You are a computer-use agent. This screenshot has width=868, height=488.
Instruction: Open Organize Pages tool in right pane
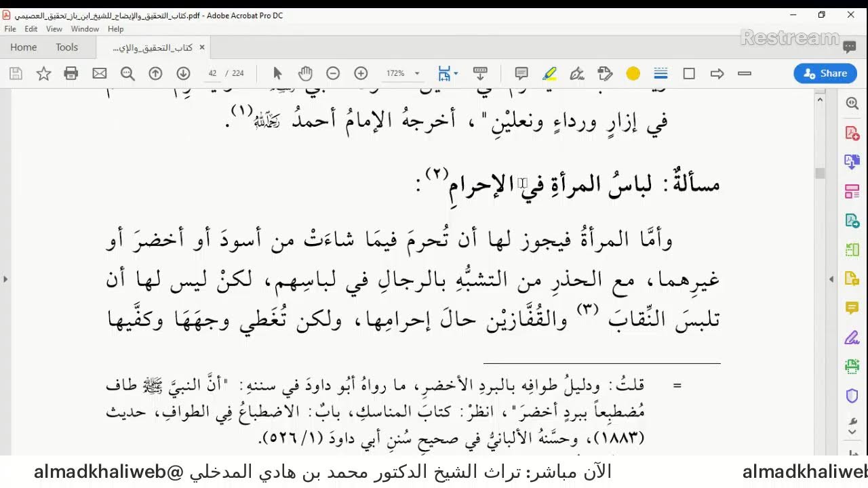tap(852, 192)
